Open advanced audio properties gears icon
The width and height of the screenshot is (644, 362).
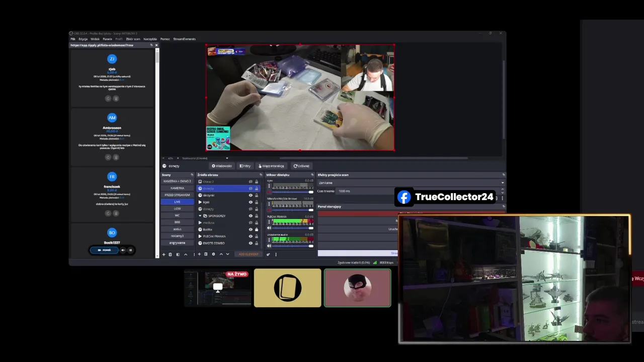[268, 254]
